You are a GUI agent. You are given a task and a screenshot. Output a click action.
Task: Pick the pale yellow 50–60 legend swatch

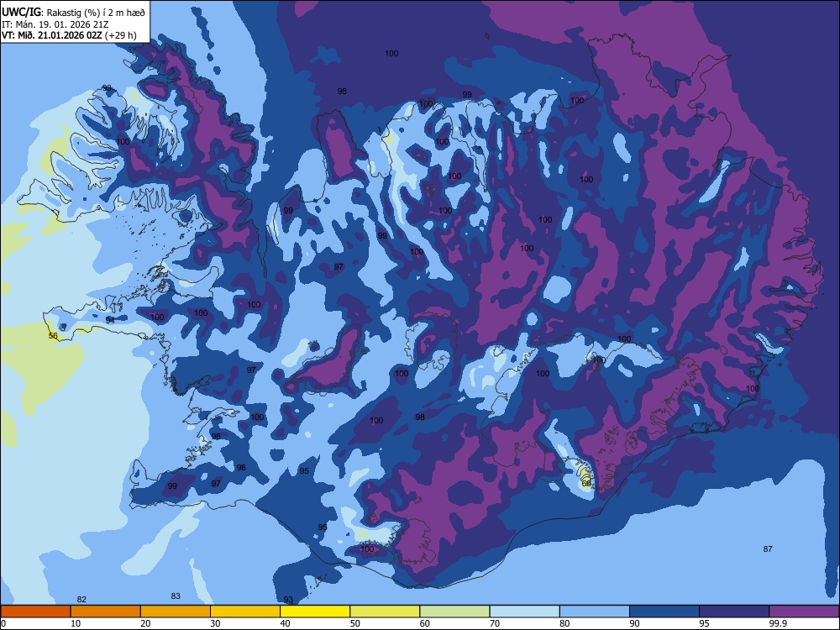(385, 612)
